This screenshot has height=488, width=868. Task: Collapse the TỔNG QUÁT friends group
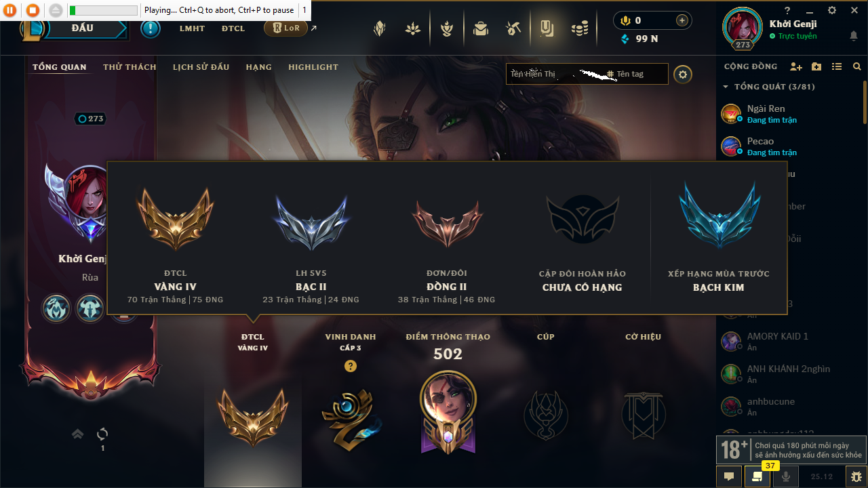pyautogui.click(x=726, y=87)
